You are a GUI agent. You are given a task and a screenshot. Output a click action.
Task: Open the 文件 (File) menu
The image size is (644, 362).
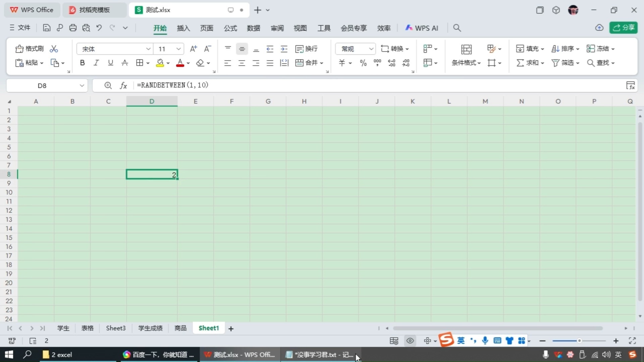pos(20,28)
